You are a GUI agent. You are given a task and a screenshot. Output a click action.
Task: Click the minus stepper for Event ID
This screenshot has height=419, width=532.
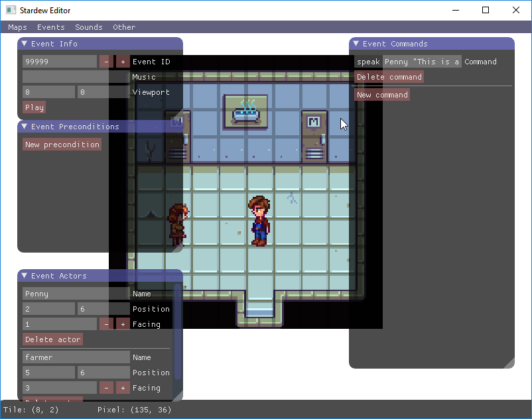click(x=106, y=62)
